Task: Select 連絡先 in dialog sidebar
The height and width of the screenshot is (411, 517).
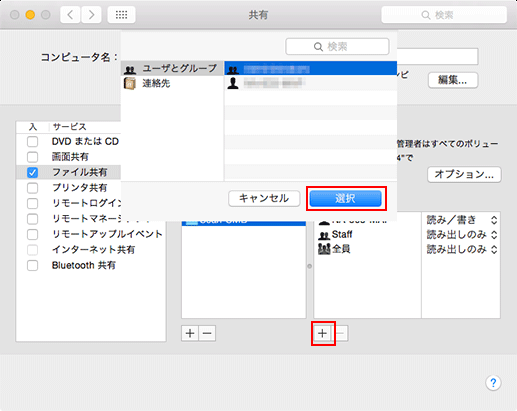Action: pyautogui.click(x=172, y=83)
